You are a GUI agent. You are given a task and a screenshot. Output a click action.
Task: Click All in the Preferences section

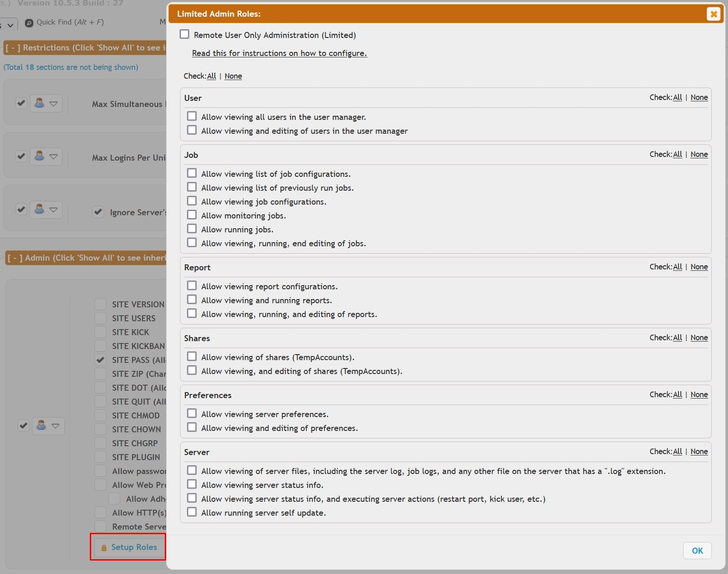(x=678, y=394)
